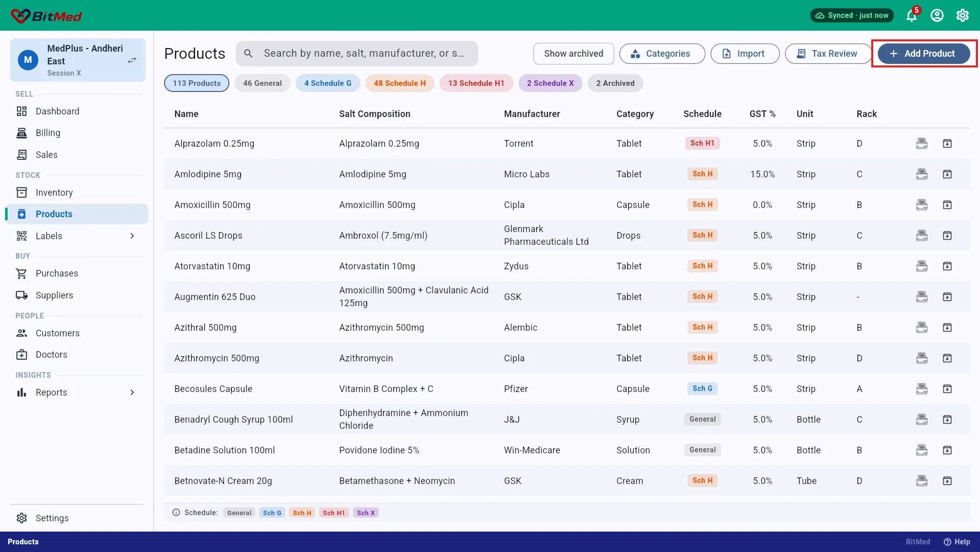Open Doctors in the sidebar

77,355
